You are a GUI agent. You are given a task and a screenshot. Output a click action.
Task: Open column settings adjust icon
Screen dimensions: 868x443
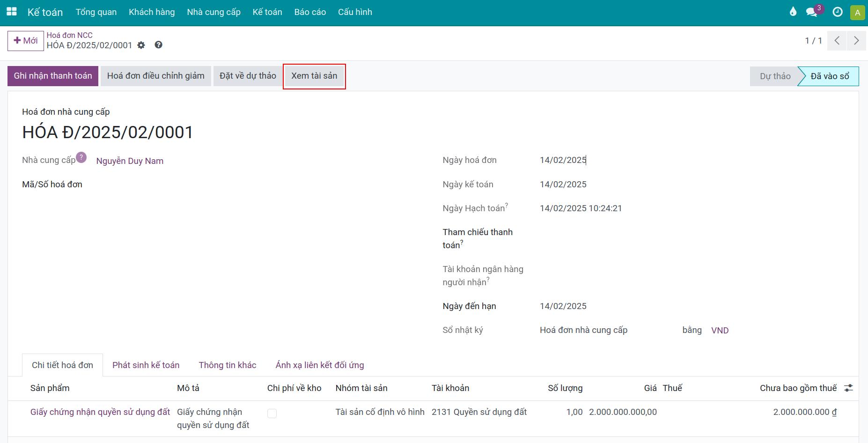pos(848,388)
